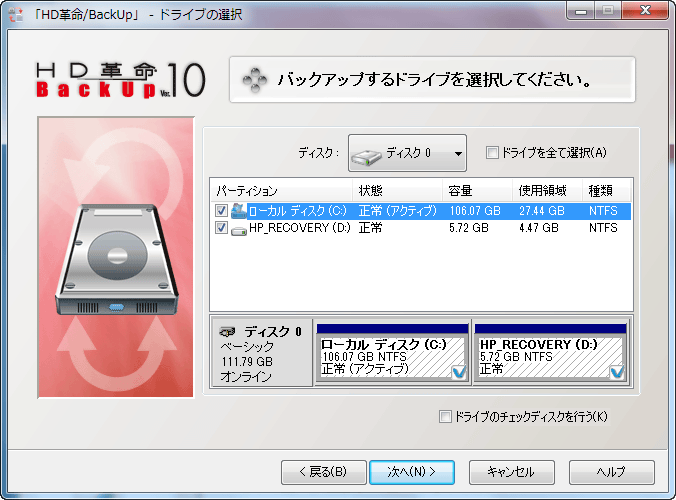Click the four-dot icon beside the instruction heading
The image size is (676, 500).
255,80
